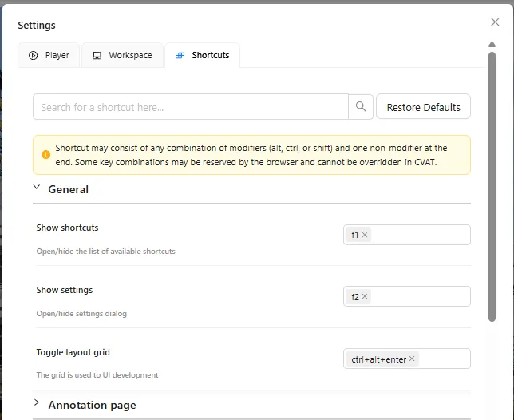Screen dimensions: 514x420
Task: Remove the f1 shortcut tag
Action: point(365,235)
